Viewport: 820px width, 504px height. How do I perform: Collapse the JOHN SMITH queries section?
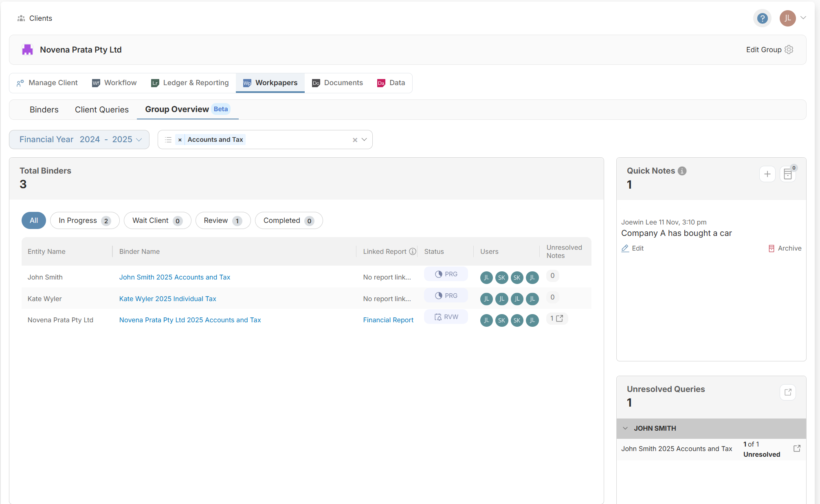pyautogui.click(x=625, y=428)
